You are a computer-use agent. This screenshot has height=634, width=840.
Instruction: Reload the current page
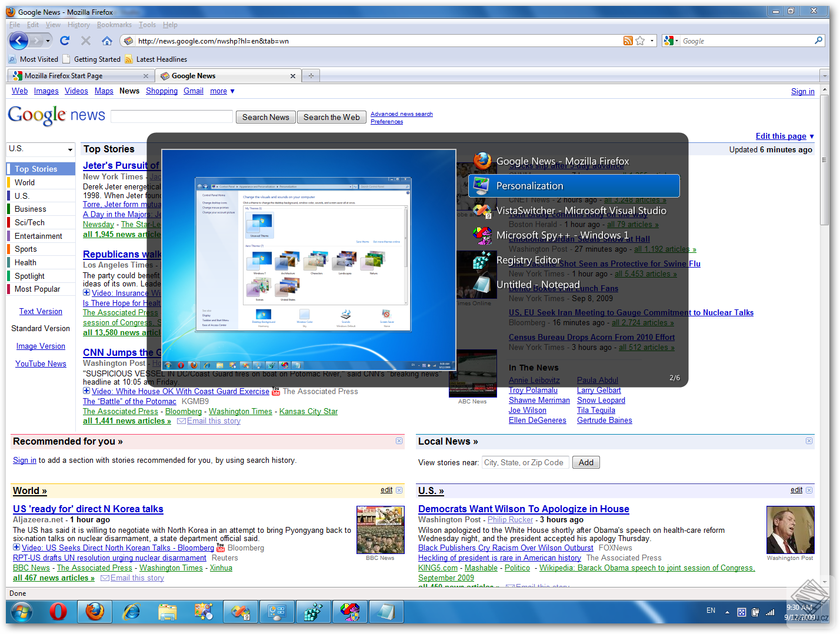click(x=65, y=41)
